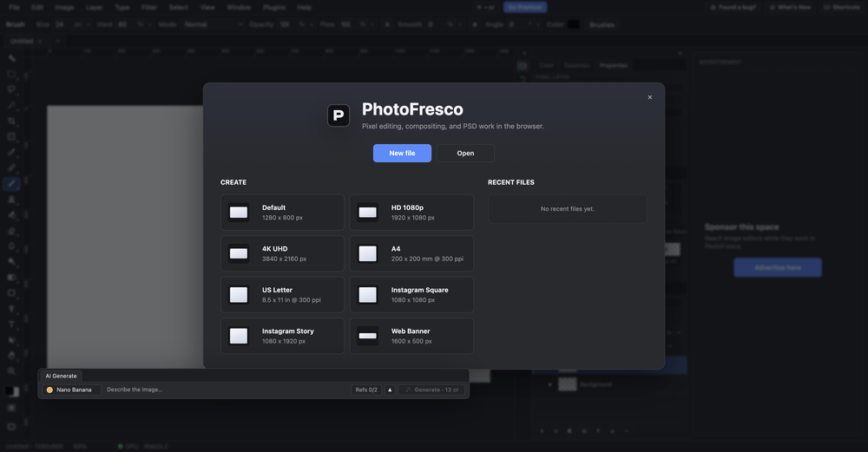Viewport: 868px width, 452px height.
Task: Click the Opacity value field
Action: [x=286, y=24]
